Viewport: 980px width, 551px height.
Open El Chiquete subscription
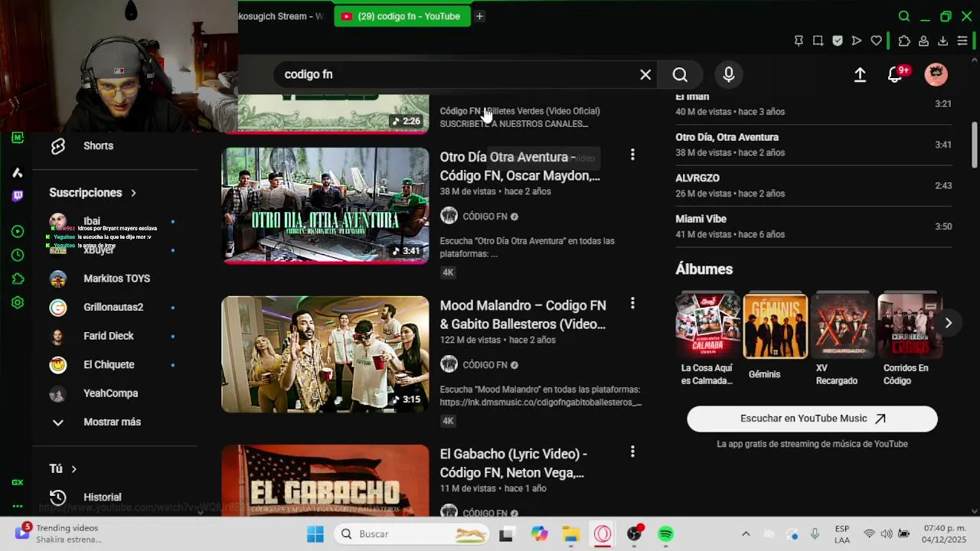(x=109, y=364)
